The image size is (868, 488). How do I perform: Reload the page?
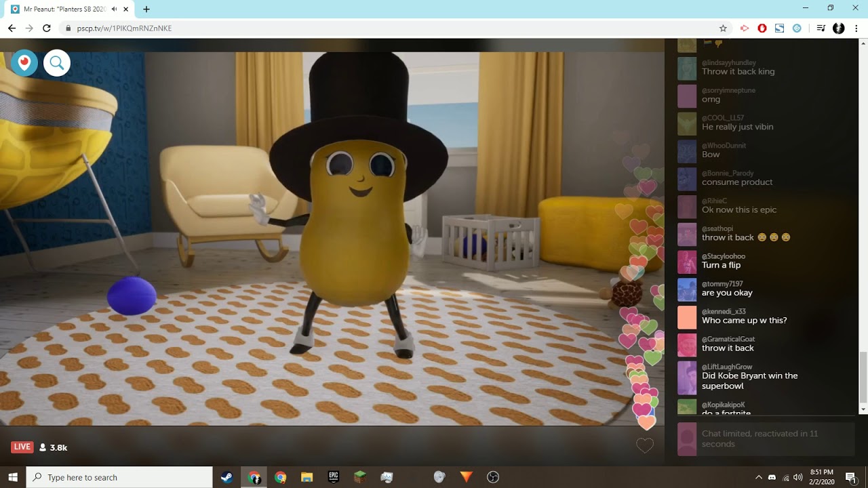tap(47, 28)
